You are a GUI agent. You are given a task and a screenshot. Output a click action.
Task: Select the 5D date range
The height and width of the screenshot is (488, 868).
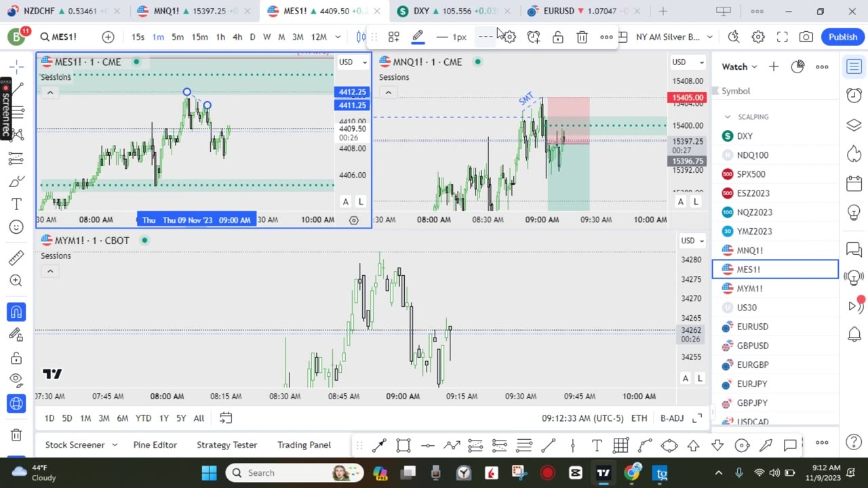(x=66, y=418)
